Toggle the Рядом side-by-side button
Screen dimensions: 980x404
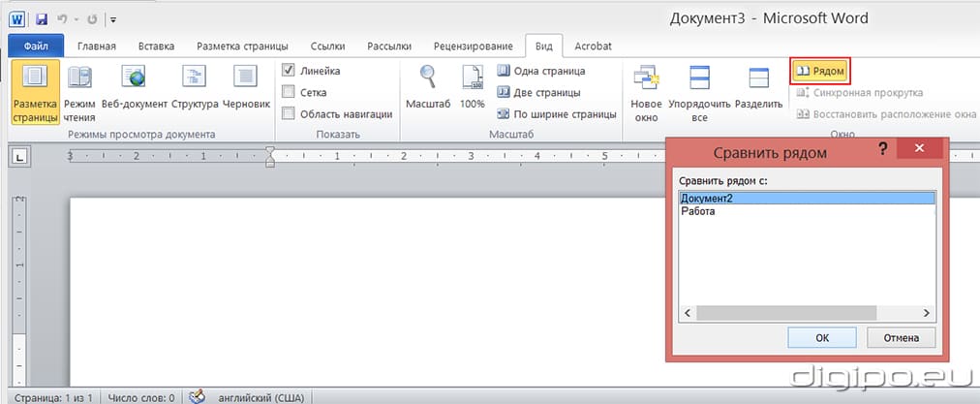821,72
